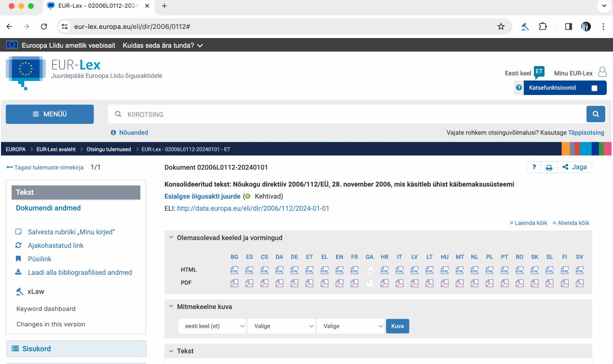Open the French PDF version icon
The width and height of the screenshot is (613, 364).
tap(354, 283)
